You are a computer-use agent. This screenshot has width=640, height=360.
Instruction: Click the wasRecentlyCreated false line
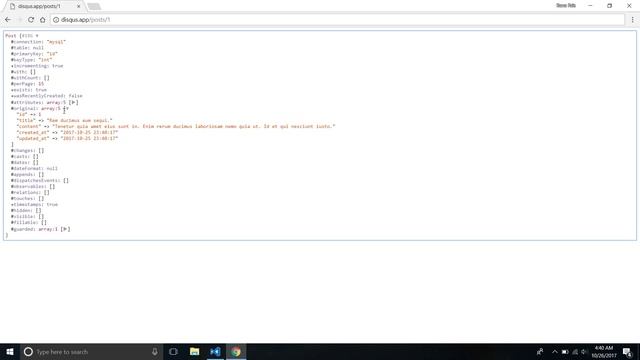[47, 96]
